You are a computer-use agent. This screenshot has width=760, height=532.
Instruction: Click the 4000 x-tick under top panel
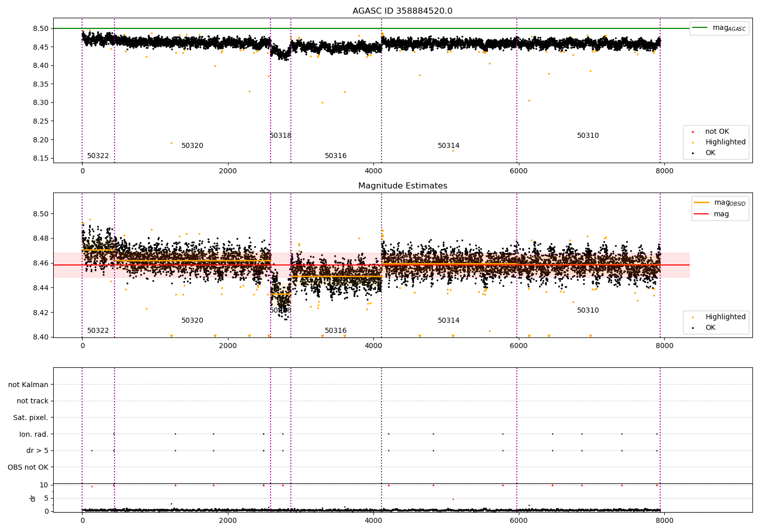coord(373,171)
